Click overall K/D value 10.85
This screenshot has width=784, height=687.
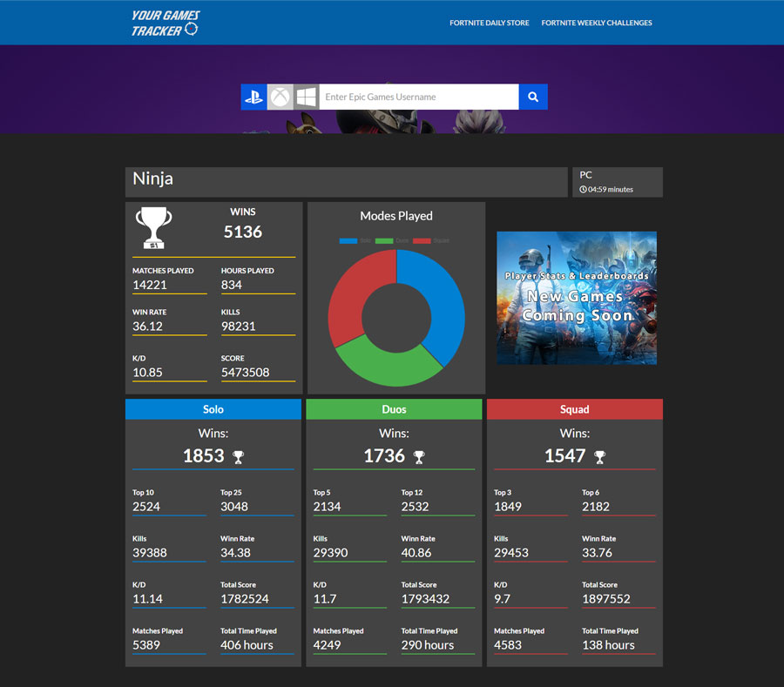click(147, 372)
